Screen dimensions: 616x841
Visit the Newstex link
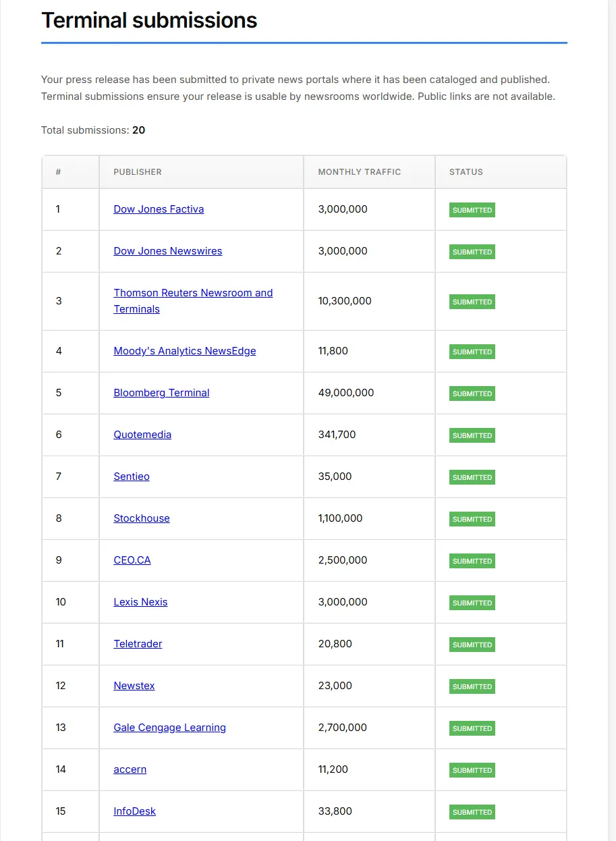[134, 686]
